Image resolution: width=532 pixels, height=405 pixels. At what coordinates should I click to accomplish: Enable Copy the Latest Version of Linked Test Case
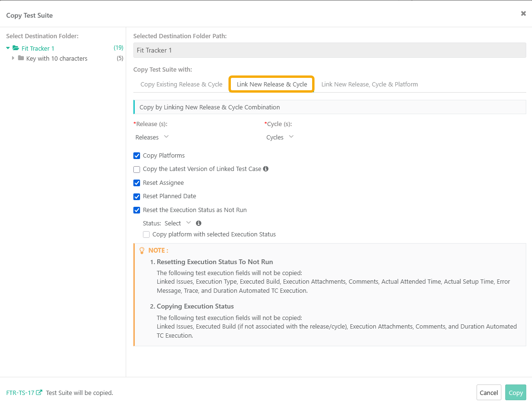[137, 169]
